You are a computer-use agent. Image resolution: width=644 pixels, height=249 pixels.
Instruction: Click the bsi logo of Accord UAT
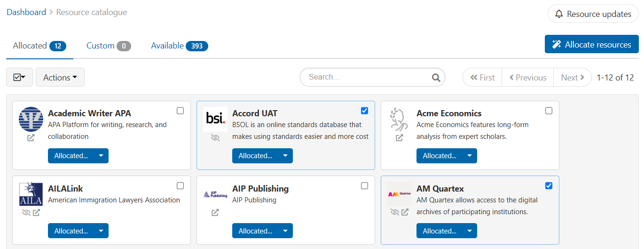215,119
